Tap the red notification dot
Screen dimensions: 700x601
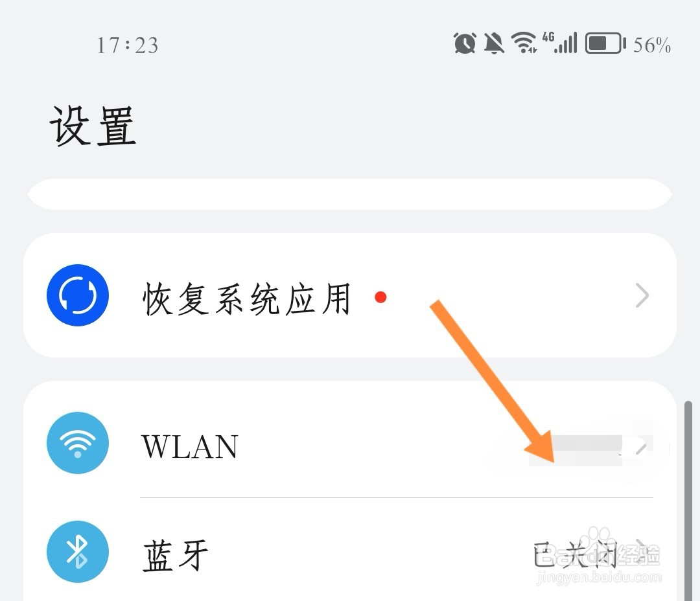point(381,297)
